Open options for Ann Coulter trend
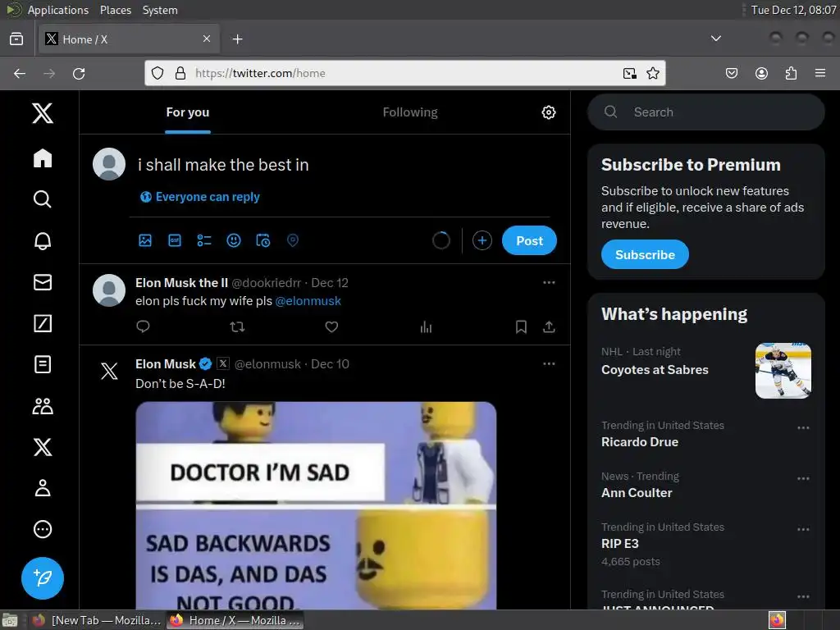Screen dimensions: 840x630 (x=803, y=478)
